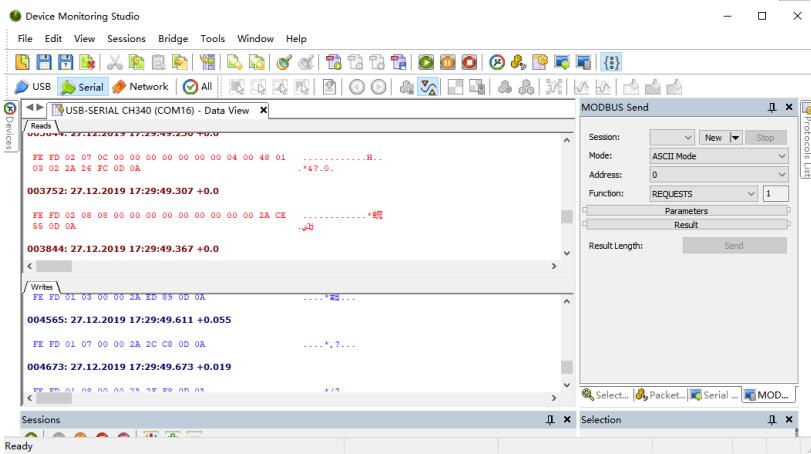Close the Selection panel
The image size is (811, 454).
789,419
